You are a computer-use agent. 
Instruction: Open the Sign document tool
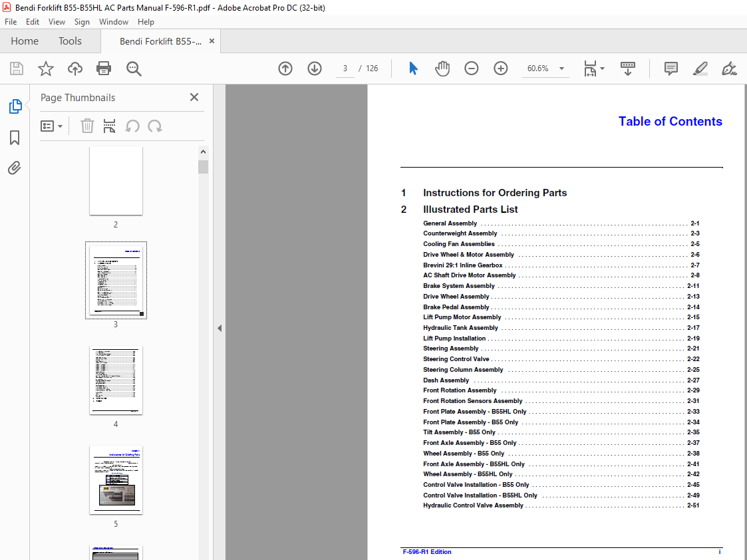pos(729,69)
